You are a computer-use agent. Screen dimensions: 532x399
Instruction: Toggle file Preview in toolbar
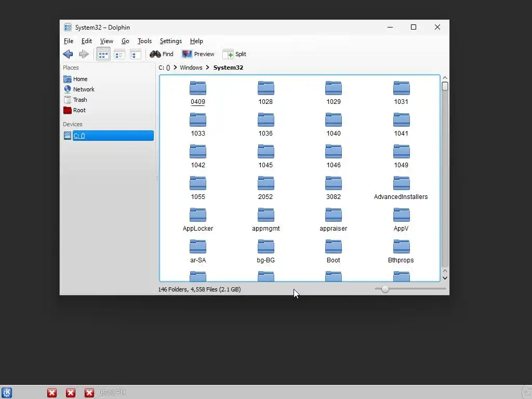pos(198,54)
